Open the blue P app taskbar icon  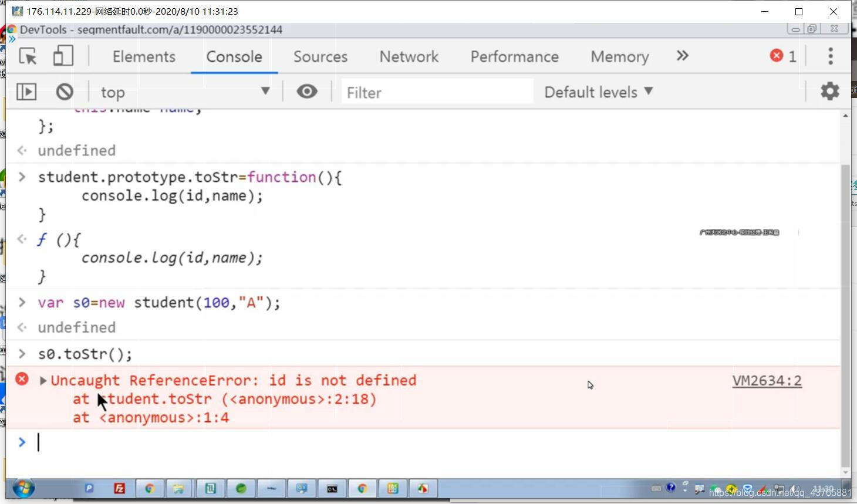[x=89, y=488]
